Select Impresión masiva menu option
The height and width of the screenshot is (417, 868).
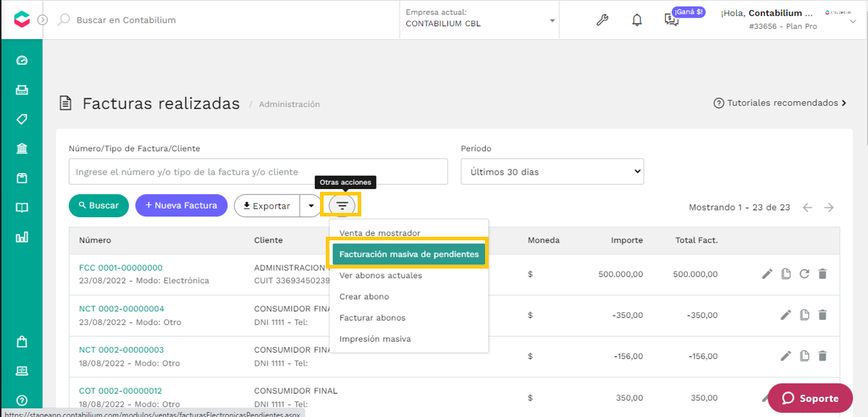[409, 339]
